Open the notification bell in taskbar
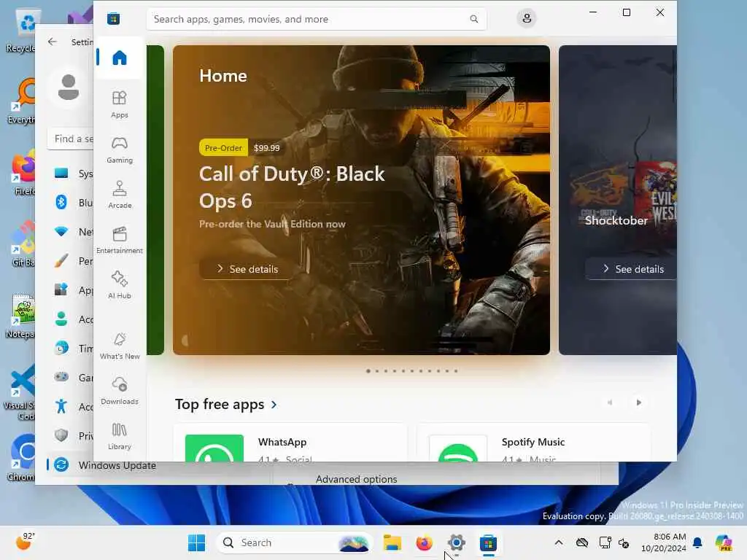The width and height of the screenshot is (747, 560). 697,542
